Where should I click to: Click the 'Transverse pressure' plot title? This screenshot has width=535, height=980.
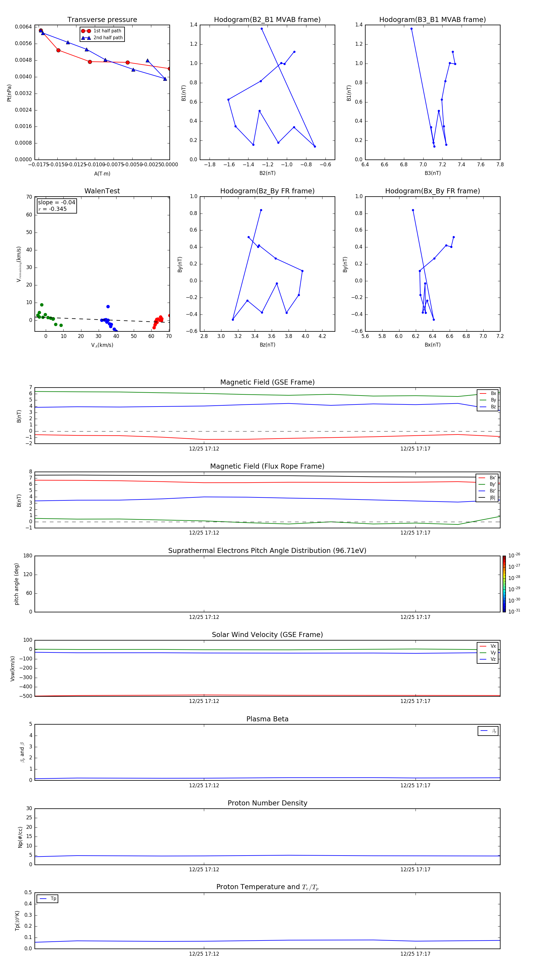tap(102, 20)
